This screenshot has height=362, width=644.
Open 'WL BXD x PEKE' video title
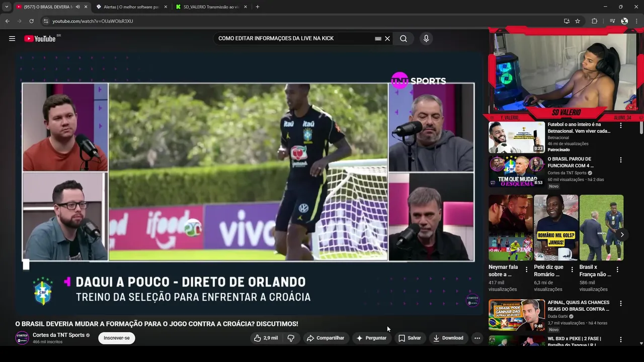(x=575, y=342)
